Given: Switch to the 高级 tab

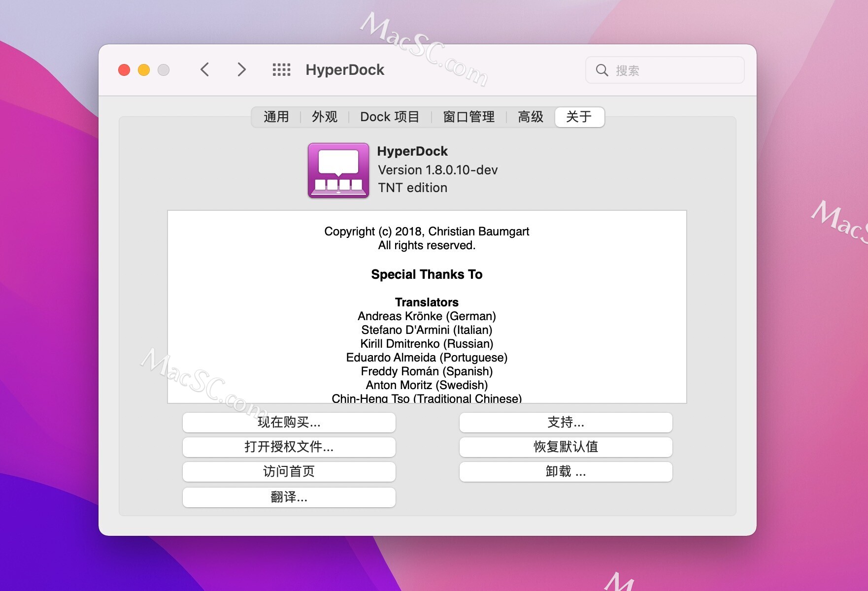Looking at the screenshot, I should 531,117.
